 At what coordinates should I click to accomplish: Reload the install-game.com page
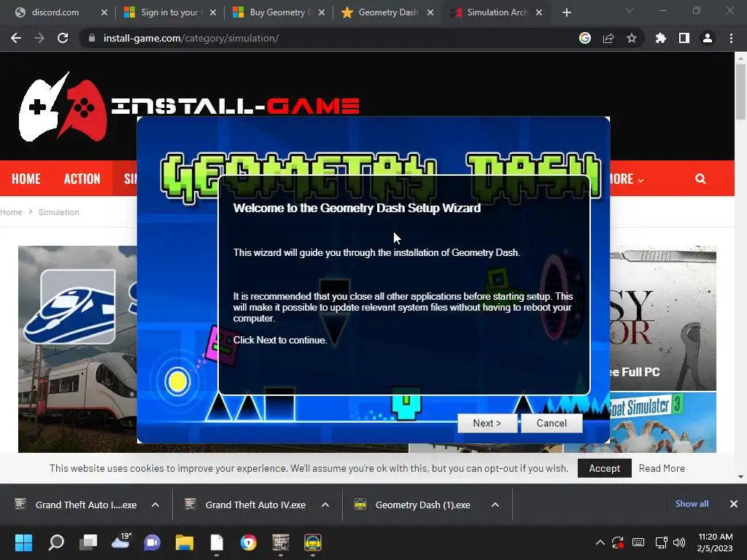point(63,38)
